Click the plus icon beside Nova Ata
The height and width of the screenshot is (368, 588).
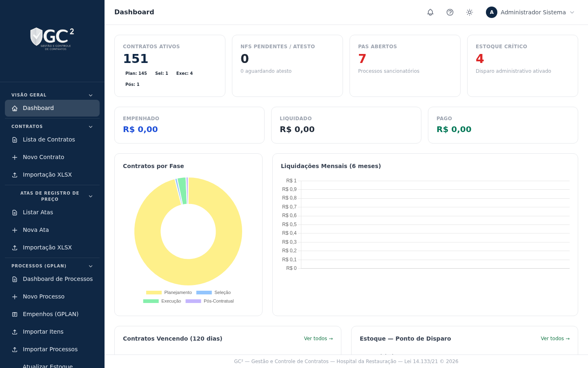coord(15,230)
